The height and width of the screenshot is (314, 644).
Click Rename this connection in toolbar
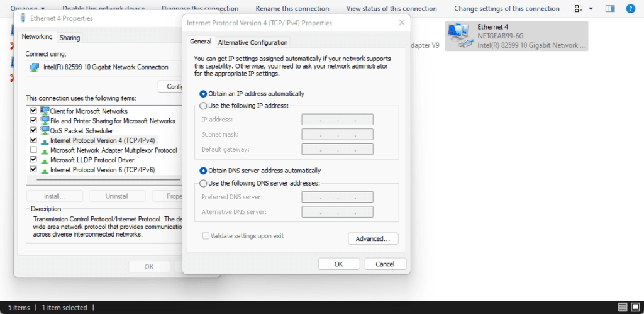coord(292,9)
